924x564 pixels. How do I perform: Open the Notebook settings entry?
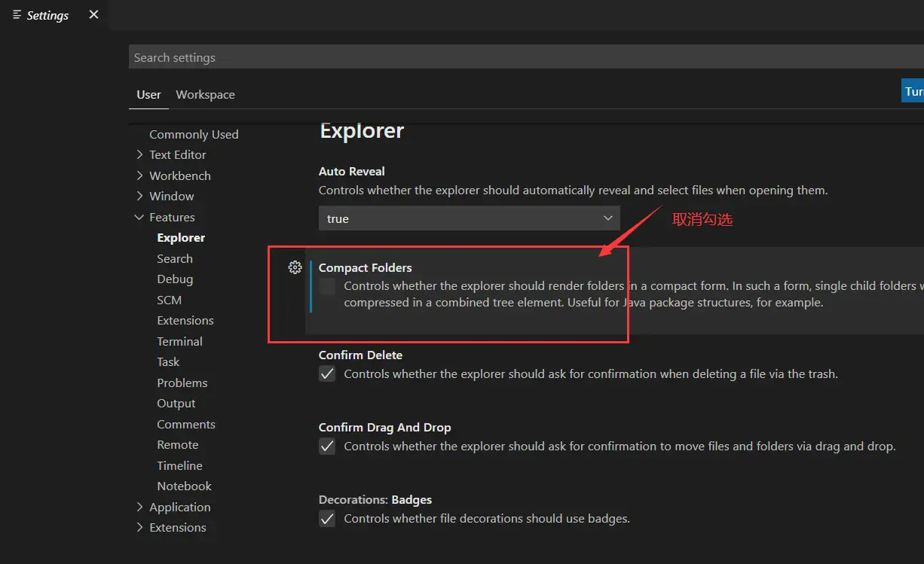coord(184,486)
